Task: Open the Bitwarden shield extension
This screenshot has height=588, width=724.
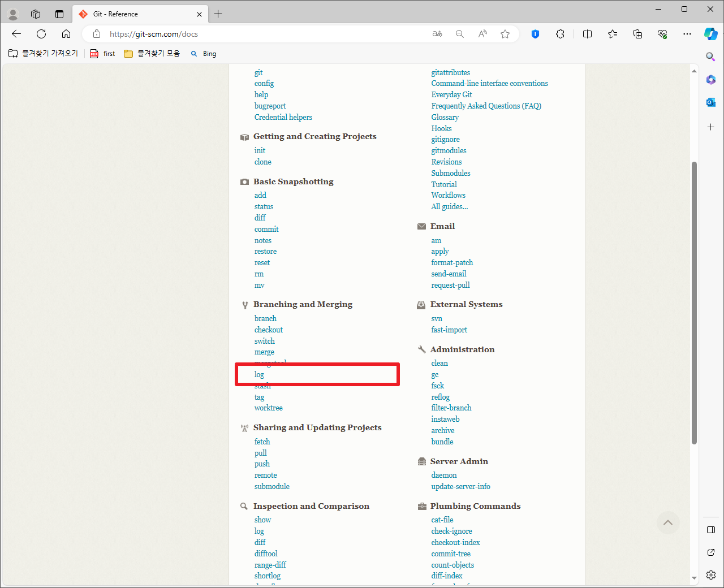Action: tap(535, 34)
